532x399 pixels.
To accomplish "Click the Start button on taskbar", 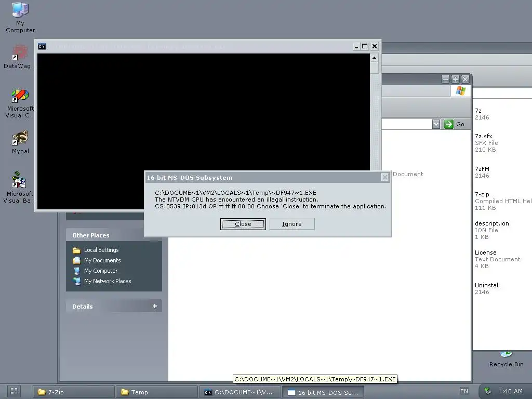I will tap(14, 391).
